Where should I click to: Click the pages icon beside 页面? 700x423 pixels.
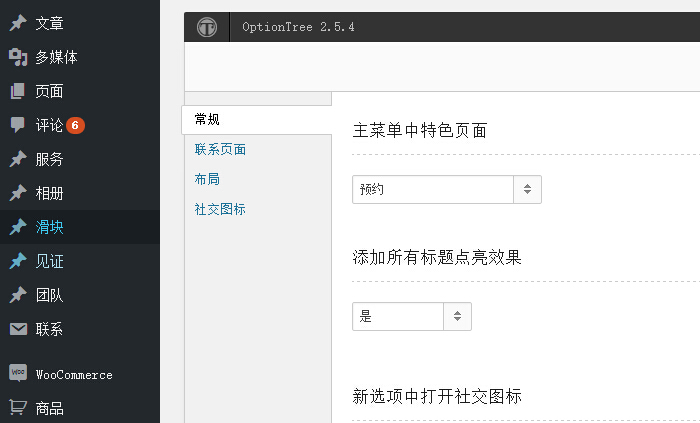click(18, 91)
